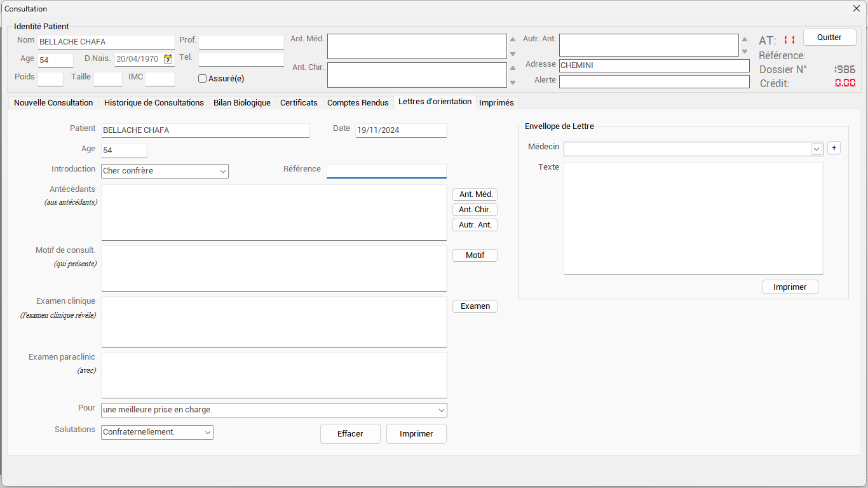Close the Consultation window
The height and width of the screenshot is (488, 868).
pos(856,8)
